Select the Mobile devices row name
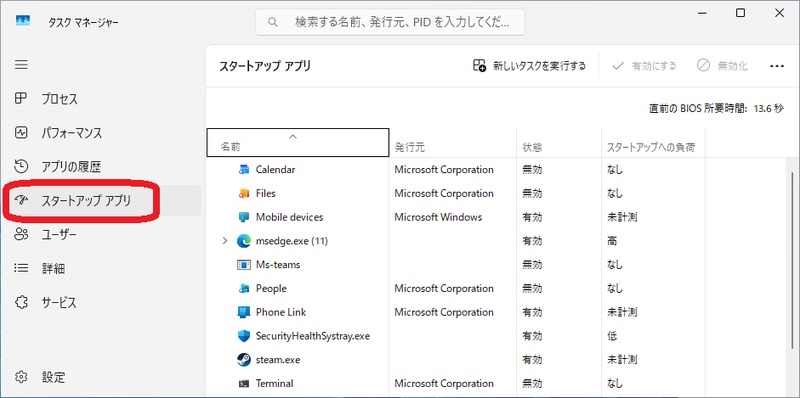The image size is (800, 398). pyautogui.click(x=289, y=217)
